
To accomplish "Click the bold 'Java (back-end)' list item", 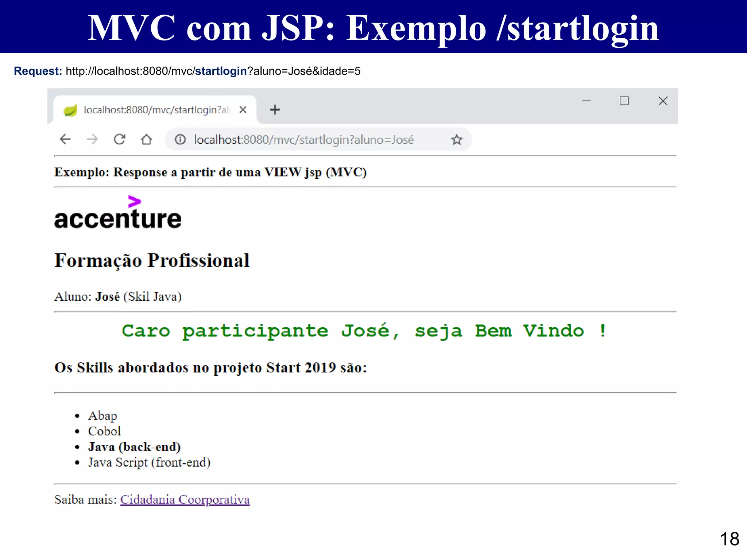I will (x=134, y=447).
